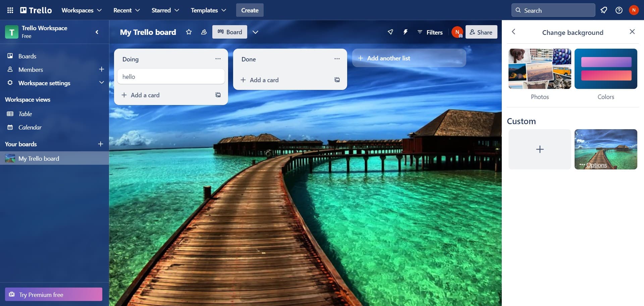Image resolution: width=644 pixels, height=306 pixels.
Task: Select the Boards icon in the sidebar
Action: click(10, 56)
